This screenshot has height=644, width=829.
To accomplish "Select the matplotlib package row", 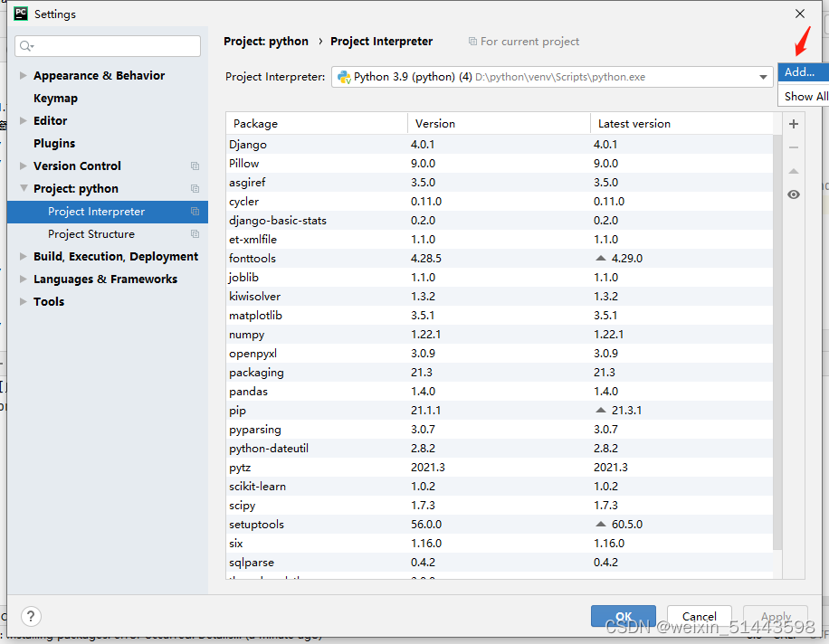I will coord(499,316).
